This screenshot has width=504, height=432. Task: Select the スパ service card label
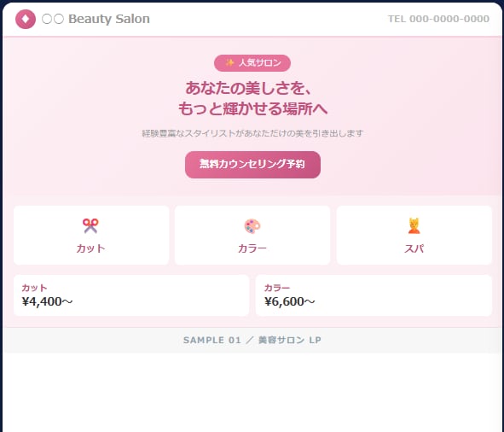(414, 248)
